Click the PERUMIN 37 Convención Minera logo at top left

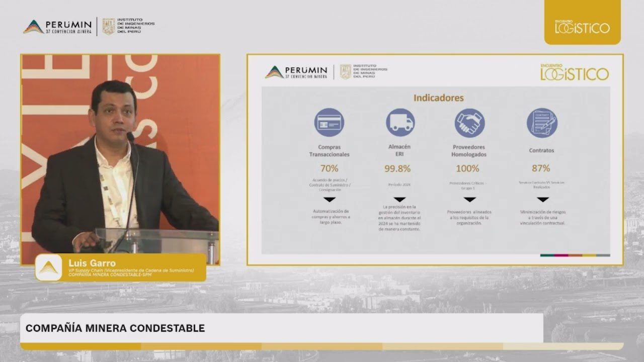tap(57, 27)
